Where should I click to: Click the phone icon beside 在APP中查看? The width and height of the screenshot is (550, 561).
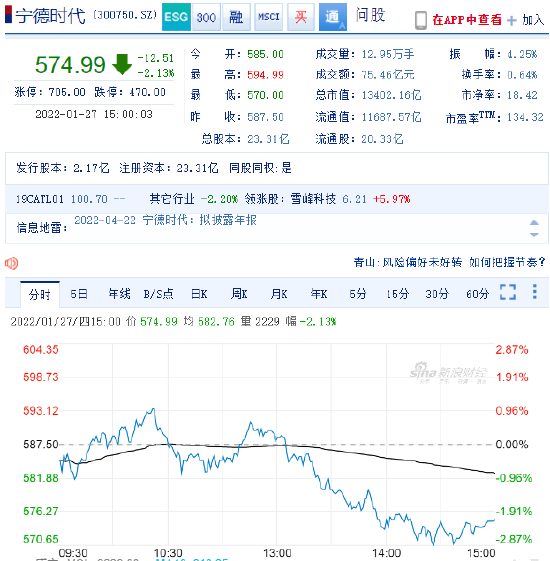421,20
